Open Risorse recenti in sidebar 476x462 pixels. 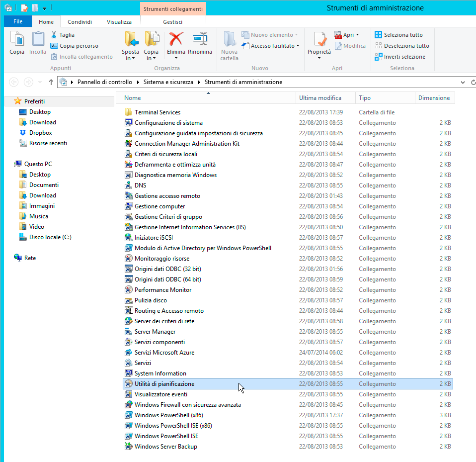coord(48,143)
